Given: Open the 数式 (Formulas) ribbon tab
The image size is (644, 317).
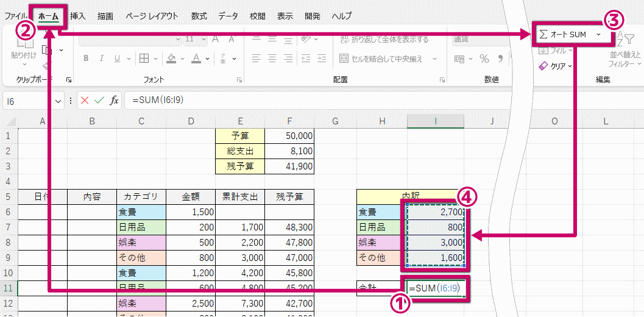Looking at the screenshot, I should pos(199,16).
